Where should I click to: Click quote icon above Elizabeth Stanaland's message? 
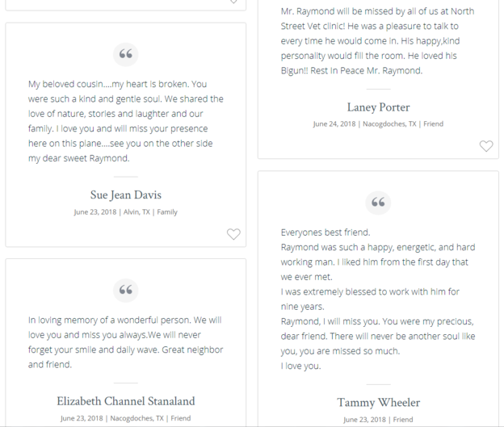[x=126, y=290]
